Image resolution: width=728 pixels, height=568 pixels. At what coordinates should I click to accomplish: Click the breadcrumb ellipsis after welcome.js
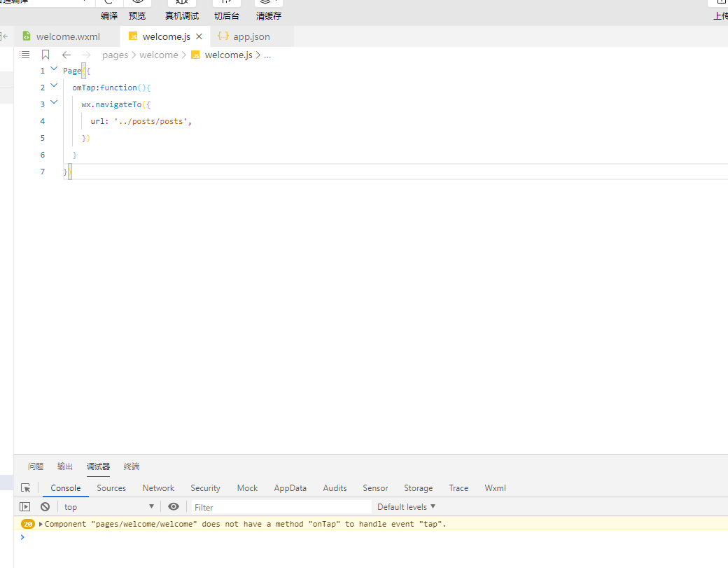(x=267, y=55)
